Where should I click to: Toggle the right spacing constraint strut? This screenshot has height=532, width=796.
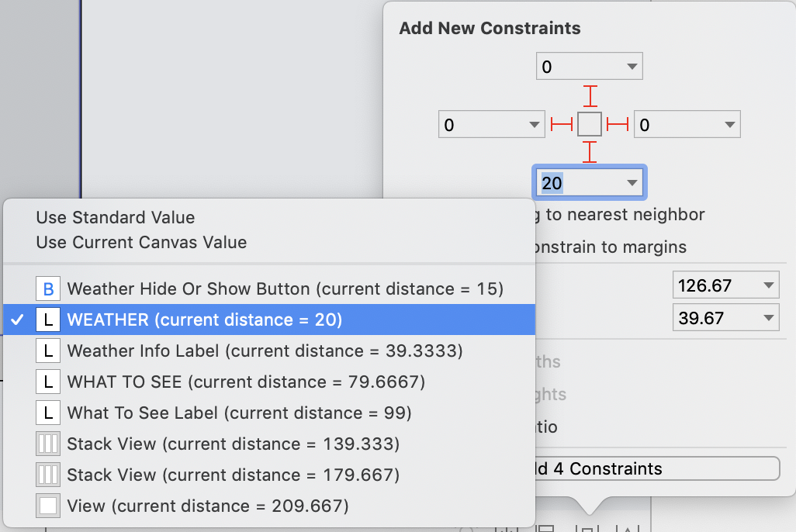[x=618, y=124]
